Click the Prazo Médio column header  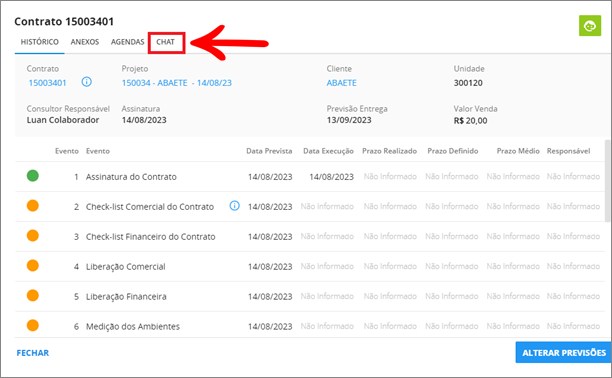(x=518, y=151)
